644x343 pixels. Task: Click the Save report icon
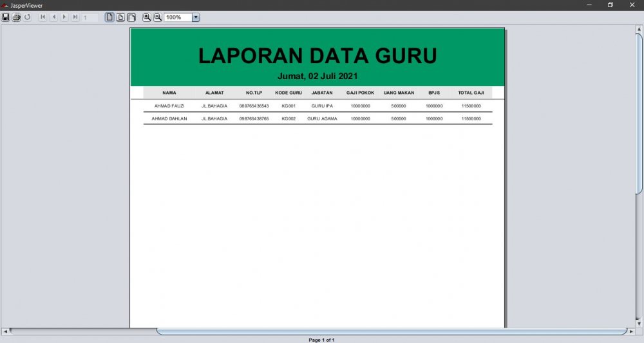click(6, 17)
